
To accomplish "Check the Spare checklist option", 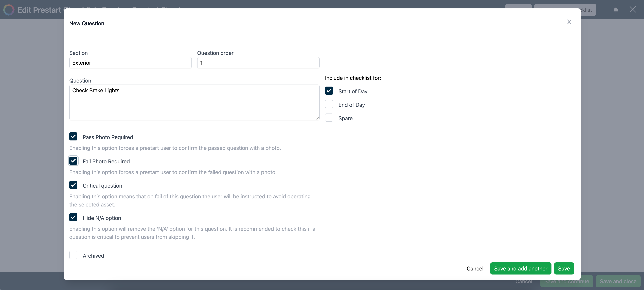I will click(x=329, y=118).
